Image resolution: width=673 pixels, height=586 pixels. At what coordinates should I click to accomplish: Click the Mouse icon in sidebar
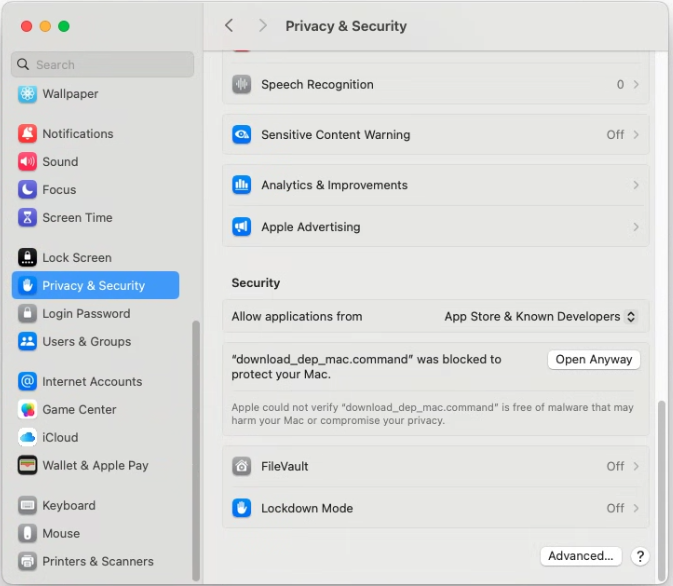click(x=27, y=533)
